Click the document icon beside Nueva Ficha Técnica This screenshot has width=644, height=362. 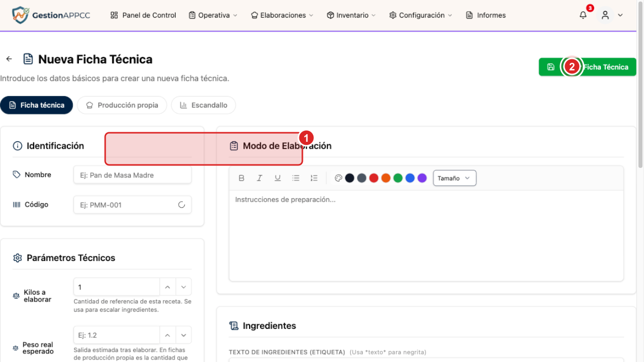(x=28, y=59)
